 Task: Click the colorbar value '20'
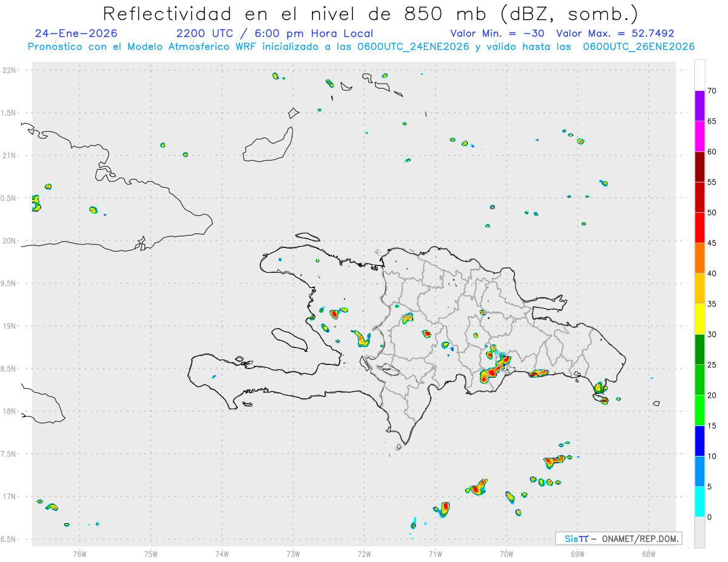pos(712,395)
